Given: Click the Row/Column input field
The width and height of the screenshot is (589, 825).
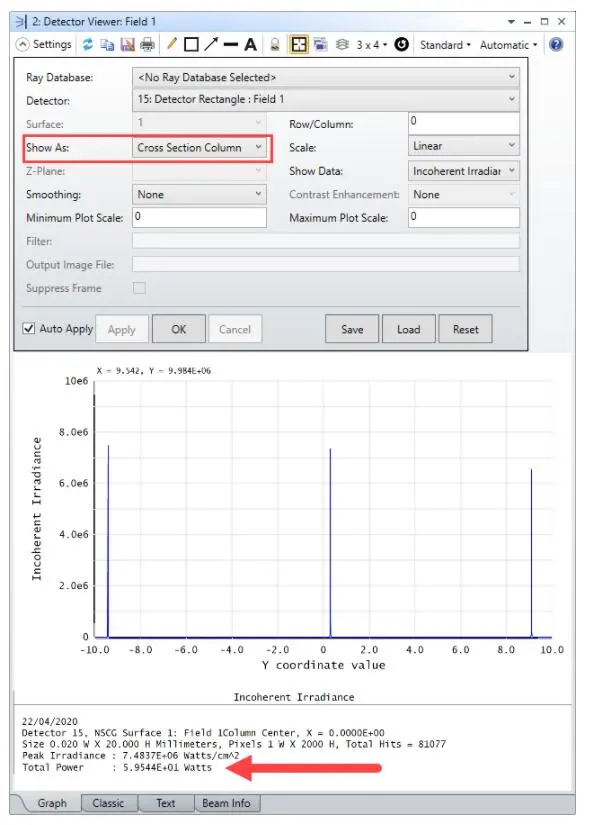Looking at the screenshot, I should pyautogui.click(x=464, y=123).
